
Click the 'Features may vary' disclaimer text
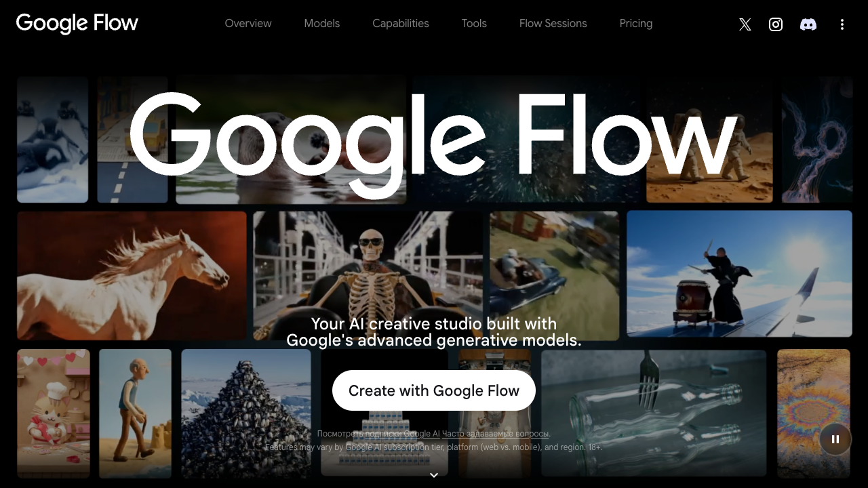[x=434, y=447]
